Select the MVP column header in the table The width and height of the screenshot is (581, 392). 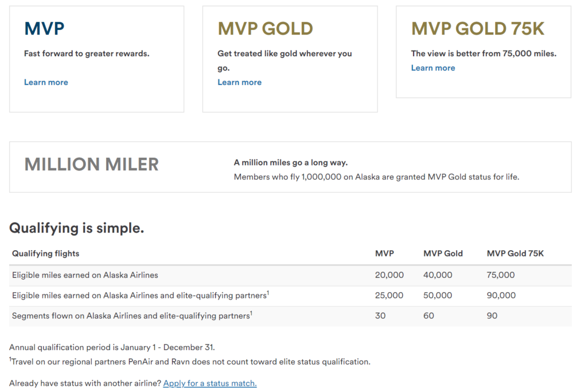[384, 254]
